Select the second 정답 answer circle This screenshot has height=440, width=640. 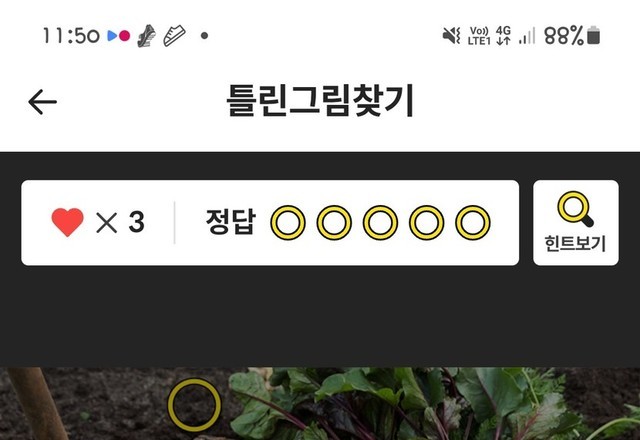coord(334,222)
